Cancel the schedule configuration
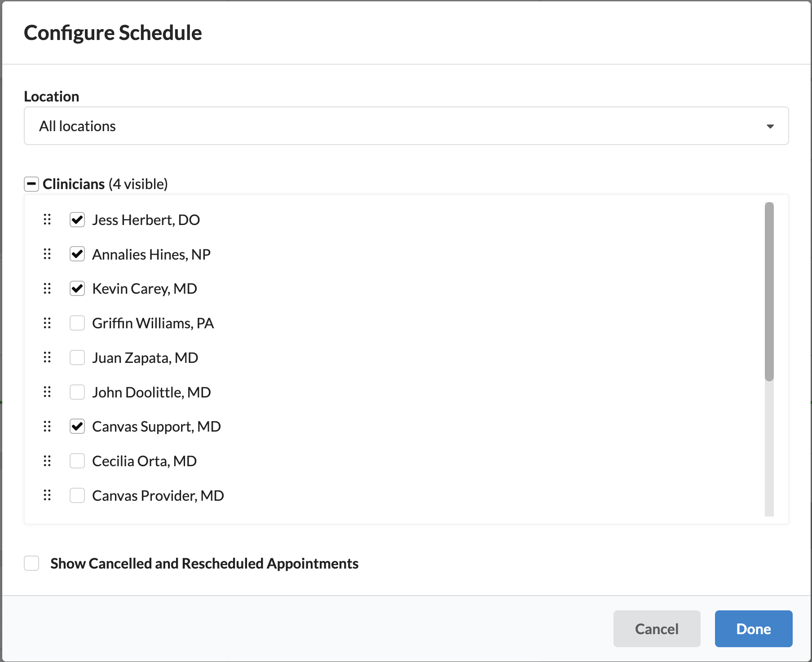 coord(657,629)
